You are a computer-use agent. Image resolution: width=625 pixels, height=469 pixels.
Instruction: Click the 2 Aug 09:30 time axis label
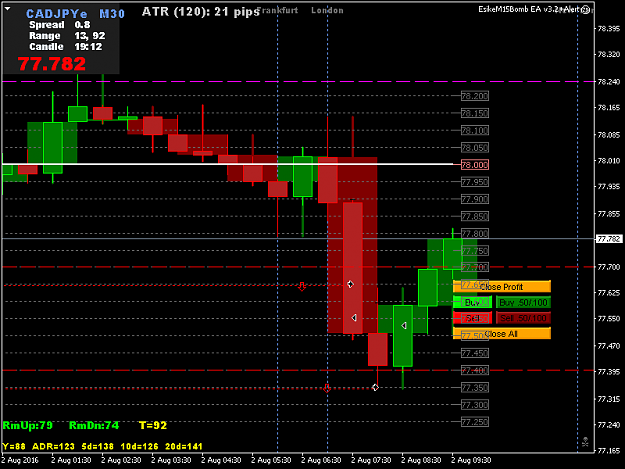click(x=471, y=460)
